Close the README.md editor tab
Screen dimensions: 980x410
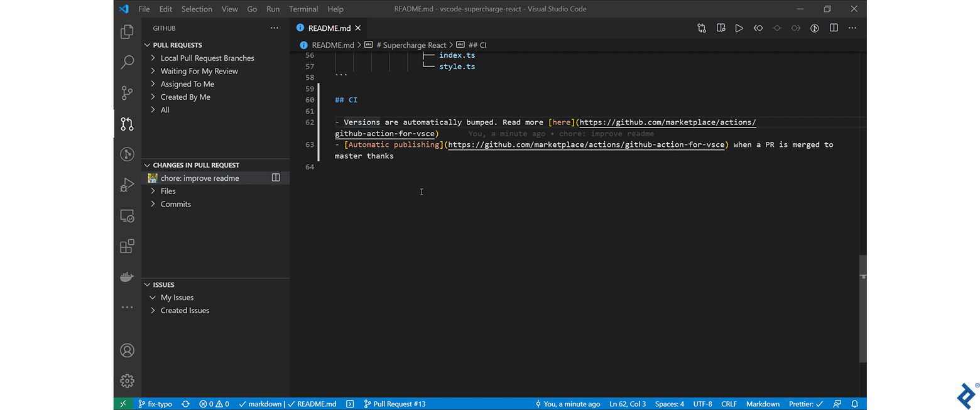[358, 28]
